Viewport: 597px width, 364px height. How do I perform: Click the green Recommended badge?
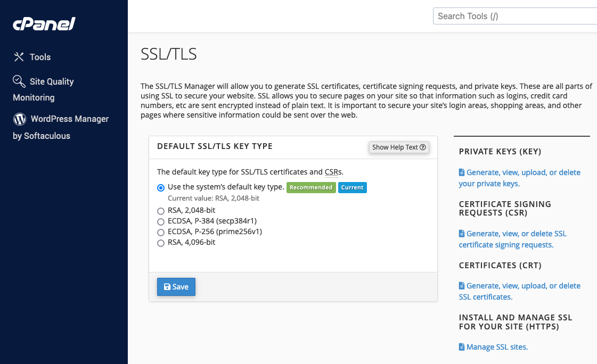pyautogui.click(x=311, y=187)
